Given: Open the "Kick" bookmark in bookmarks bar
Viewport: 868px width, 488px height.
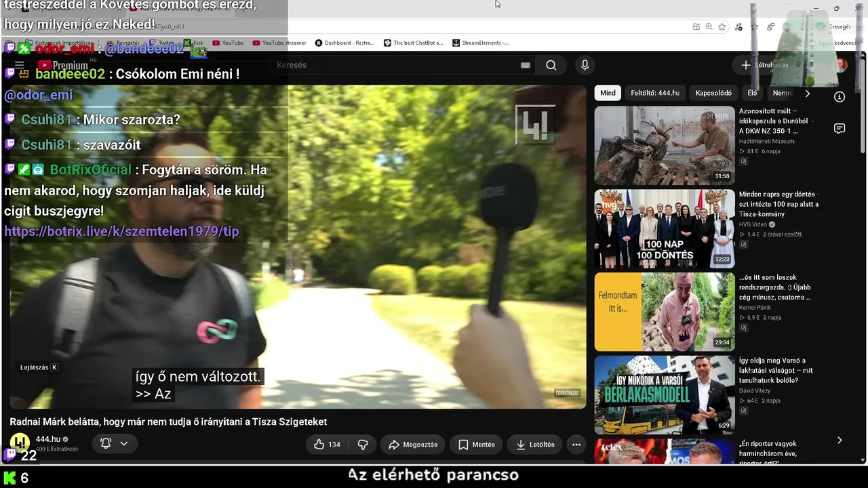Looking at the screenshot, I should 194,43.
